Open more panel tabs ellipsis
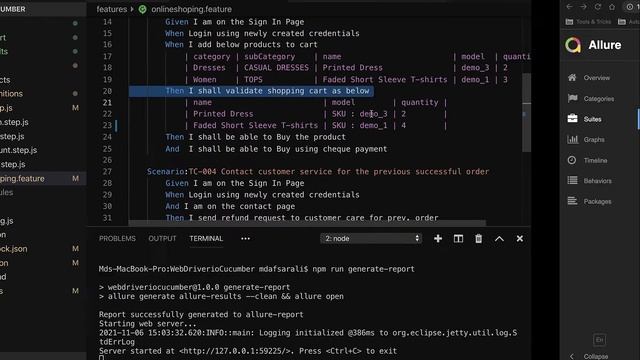This screenshot has height=360, width=640. [245, 238]
